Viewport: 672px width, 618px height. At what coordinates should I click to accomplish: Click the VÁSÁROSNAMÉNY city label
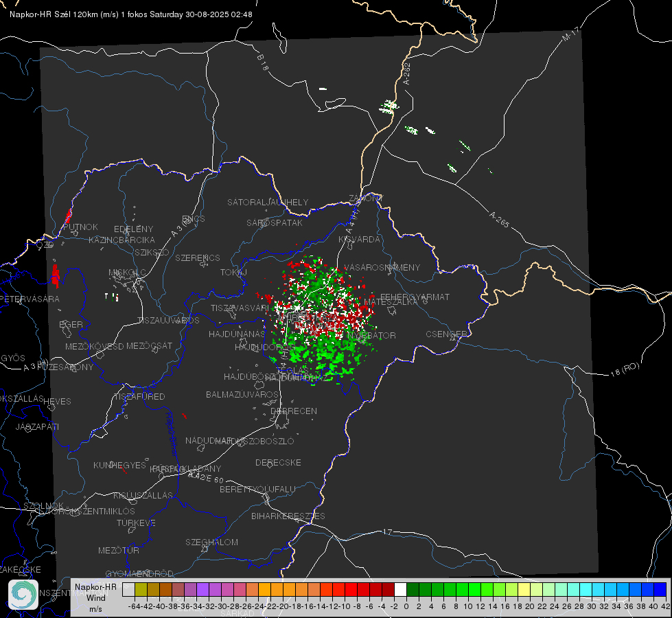click(x=382, y=267)
